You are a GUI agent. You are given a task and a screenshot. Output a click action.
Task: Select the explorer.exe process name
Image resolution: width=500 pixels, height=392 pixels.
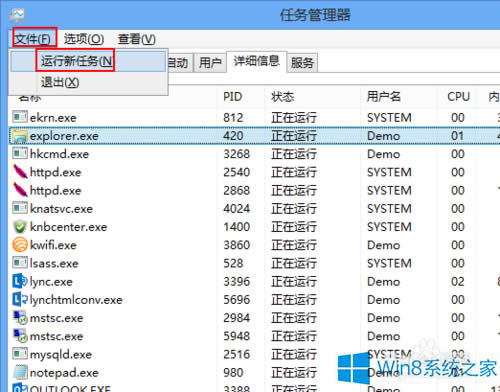64,136
